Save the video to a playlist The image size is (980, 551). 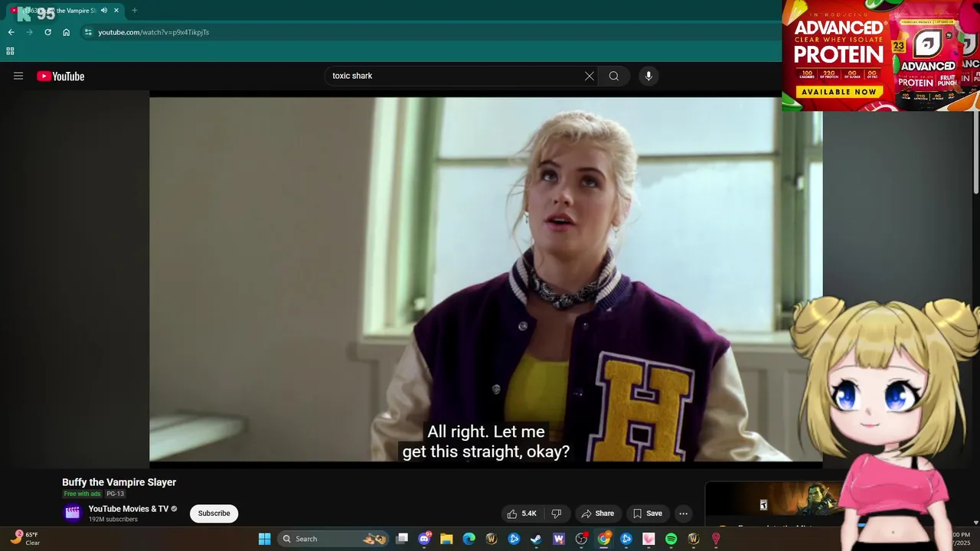pyautogui.click(x=647, y=514)
